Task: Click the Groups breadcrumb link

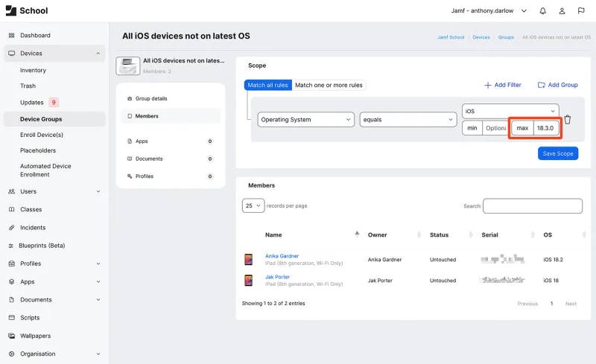Action: click(x=506, y=37)
